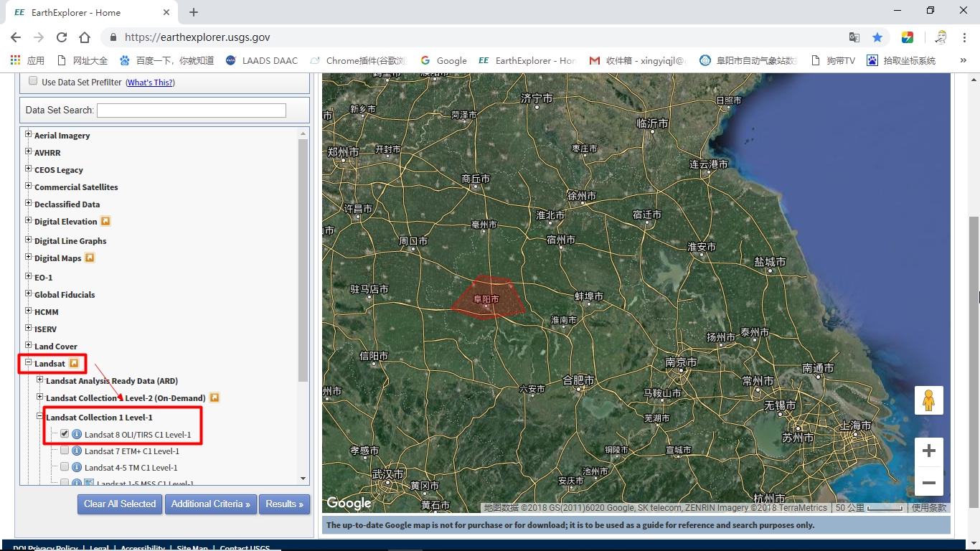
Task: Expand the AVHRR category
Action: click(29, 151)
